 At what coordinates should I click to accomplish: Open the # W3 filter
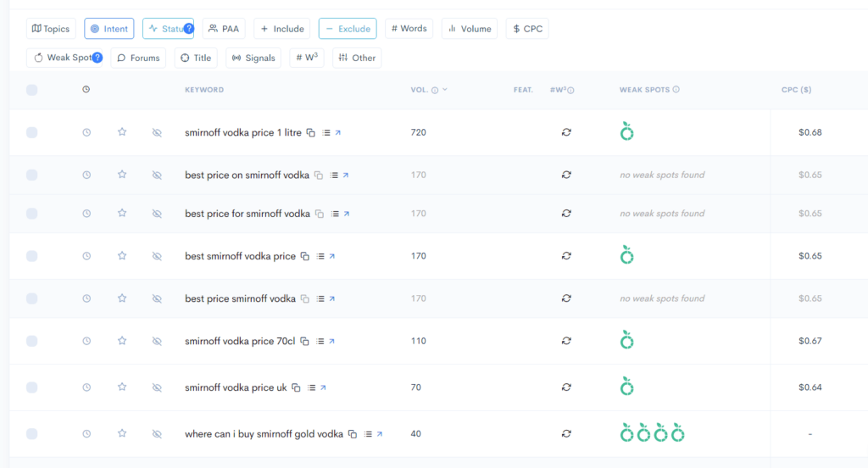pos(307,58)
